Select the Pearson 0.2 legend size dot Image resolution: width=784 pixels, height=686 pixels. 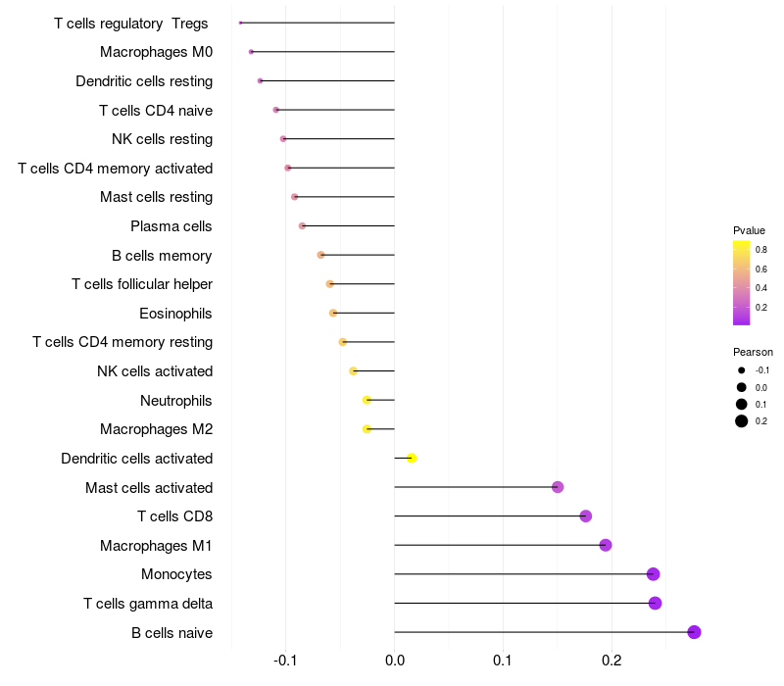(742, 421)
